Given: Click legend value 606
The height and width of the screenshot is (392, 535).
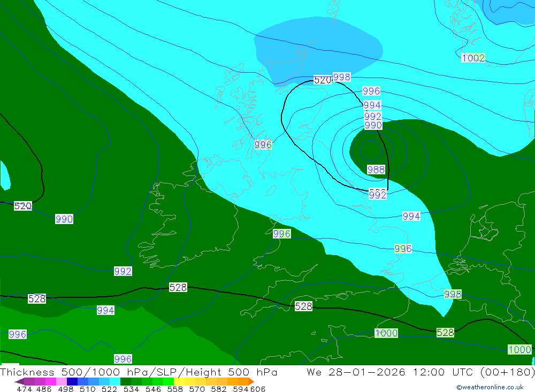Looking at the screenshot, I should [258, 389].
